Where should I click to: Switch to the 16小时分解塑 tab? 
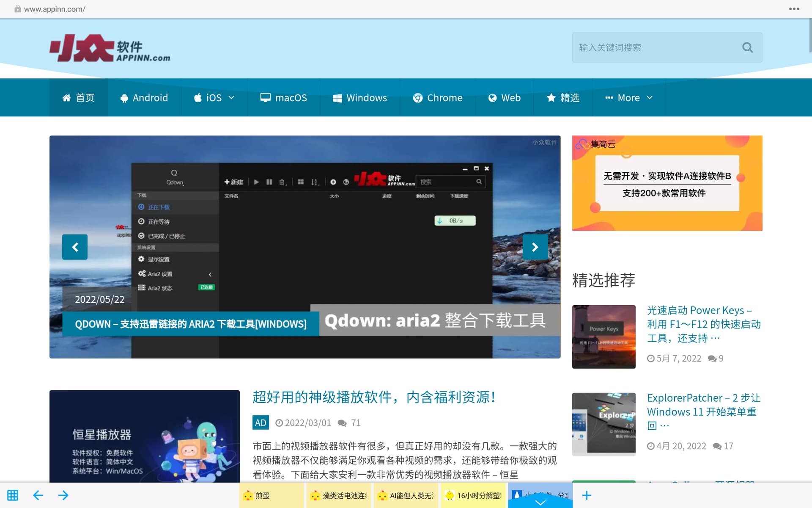[x=473, y=495]
